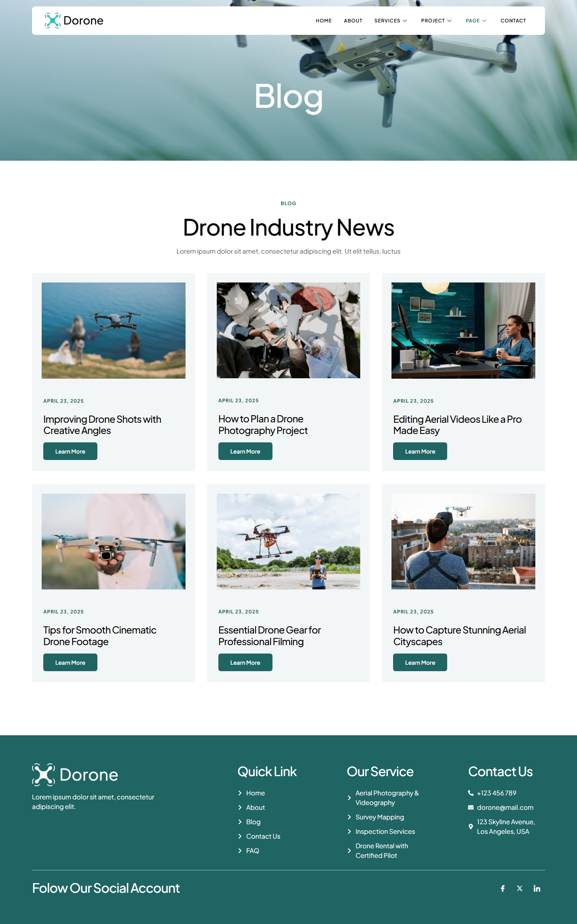Open 'How to Capture Stunning Aerial Cityscapes' title
This screenshot has width=577, height=924.
[460, 636]
